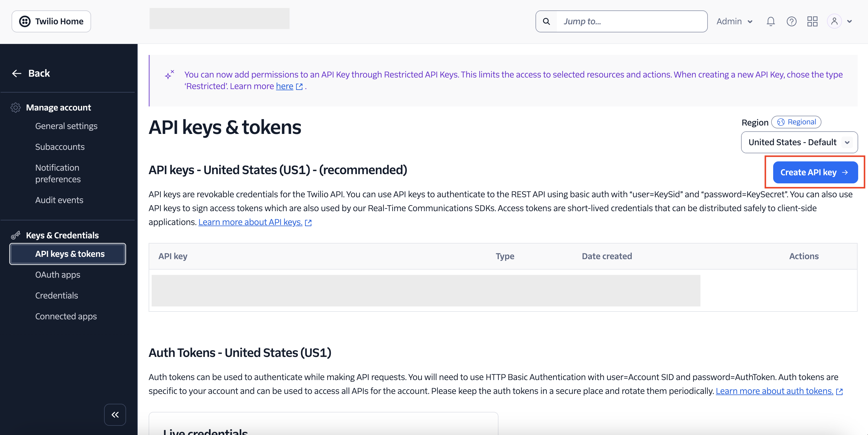Open the help question mark icon
Viewport: 868px width, 435px height.
tap(791, 22)
